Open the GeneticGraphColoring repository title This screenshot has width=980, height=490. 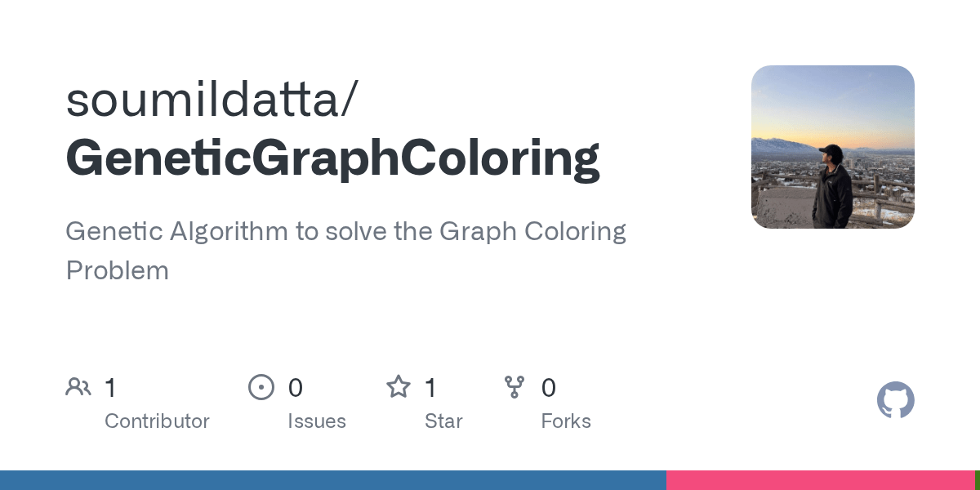332,158
